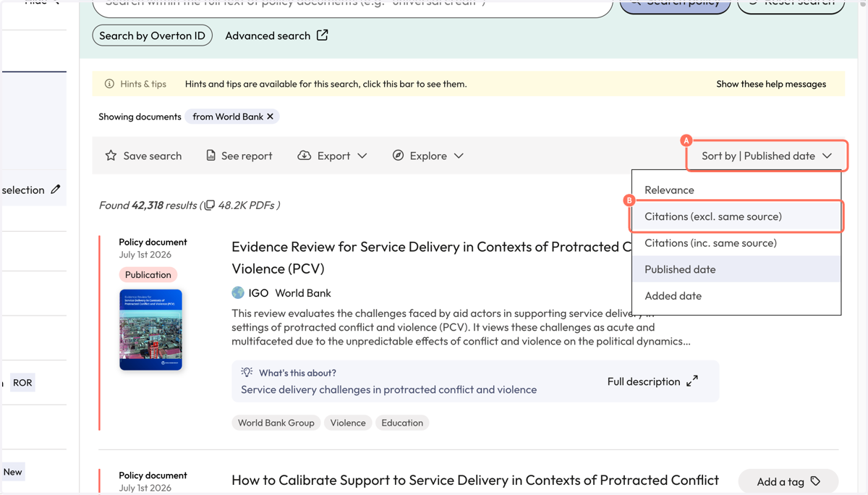Screen dimensions: 868x495
Task: Click the Hints and tips yellow bar text
Action: coord(325,84)
